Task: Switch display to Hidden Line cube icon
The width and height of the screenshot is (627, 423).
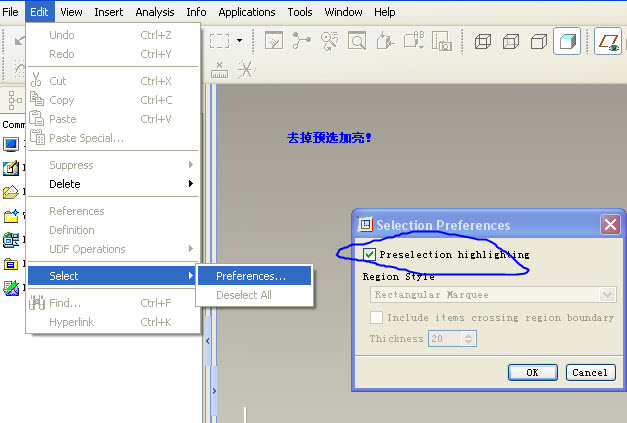Action: point(511,41)
